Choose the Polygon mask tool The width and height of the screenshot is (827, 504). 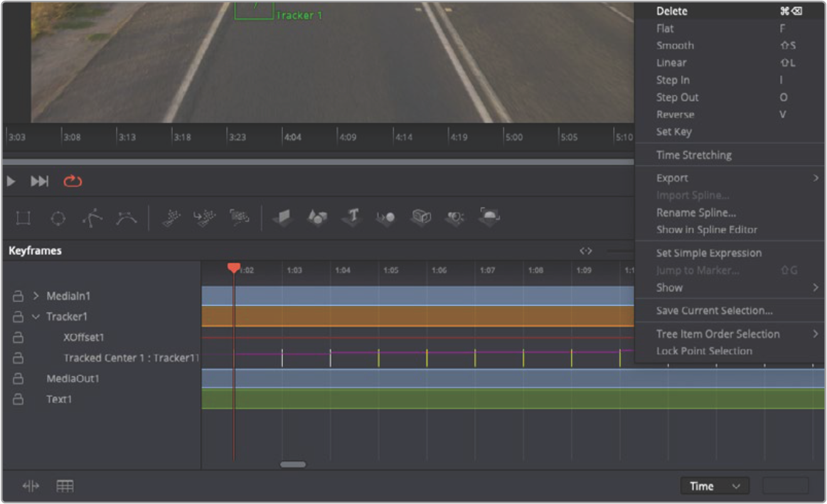[92, 218]
